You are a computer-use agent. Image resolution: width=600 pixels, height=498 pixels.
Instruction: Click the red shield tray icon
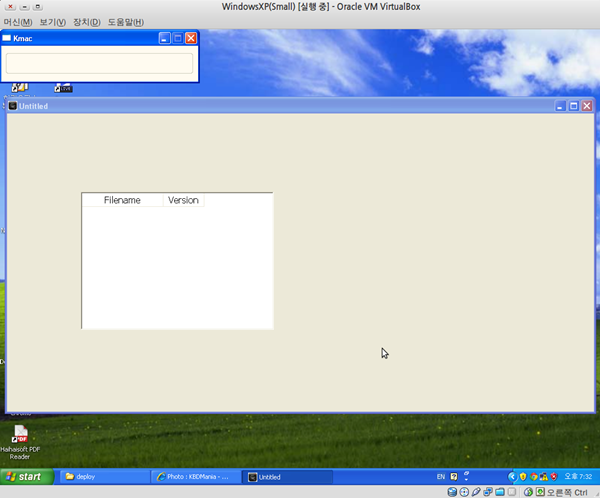(554, 477)
